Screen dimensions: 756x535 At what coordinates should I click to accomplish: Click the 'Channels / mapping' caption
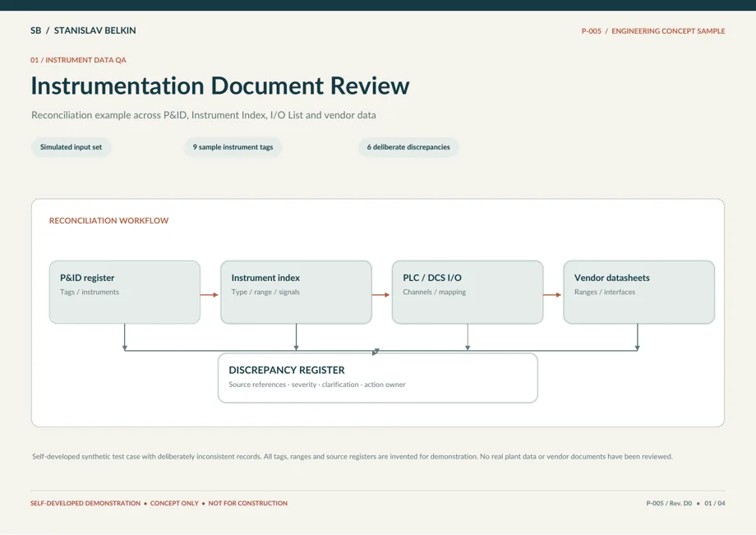(435, 292)
